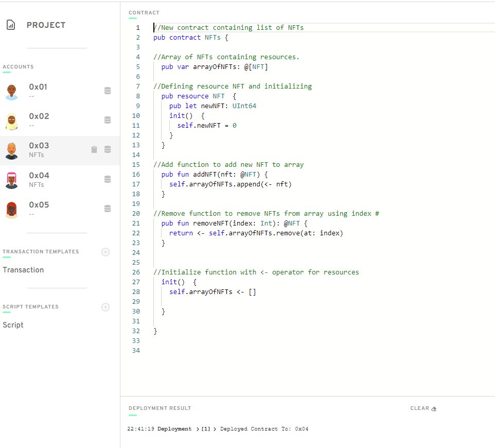The image size is (495, 448).
Task: Click line number 1 in editor gutter
Action: tap(138, 28)
